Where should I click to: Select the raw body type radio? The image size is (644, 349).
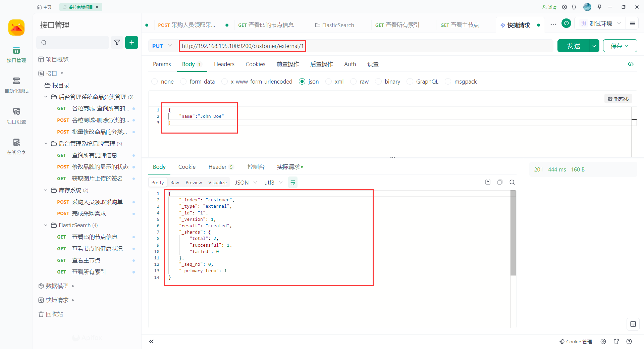(354, 82)
